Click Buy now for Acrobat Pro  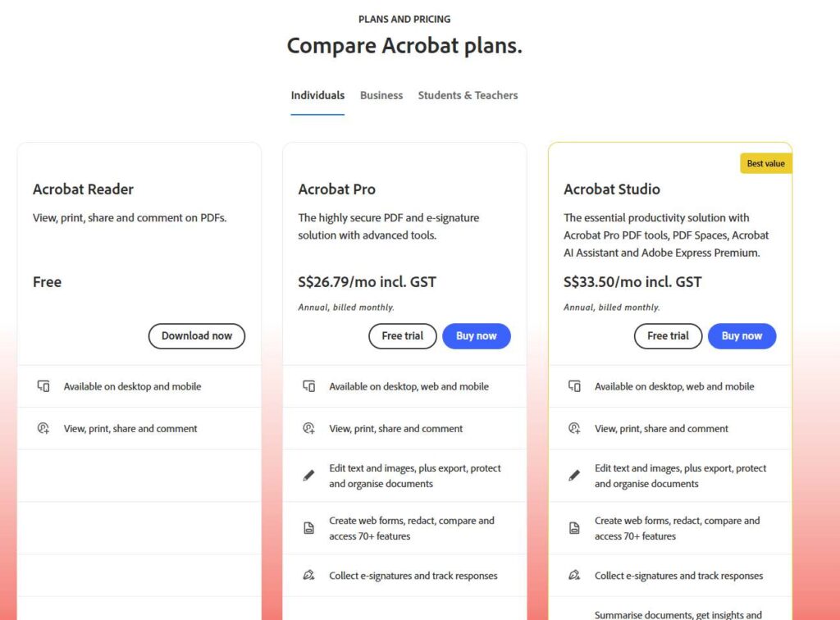pos(477,336)
